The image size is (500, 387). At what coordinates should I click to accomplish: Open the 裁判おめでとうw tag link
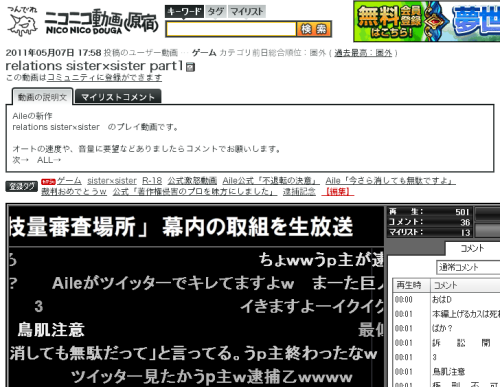pos(74,192)
